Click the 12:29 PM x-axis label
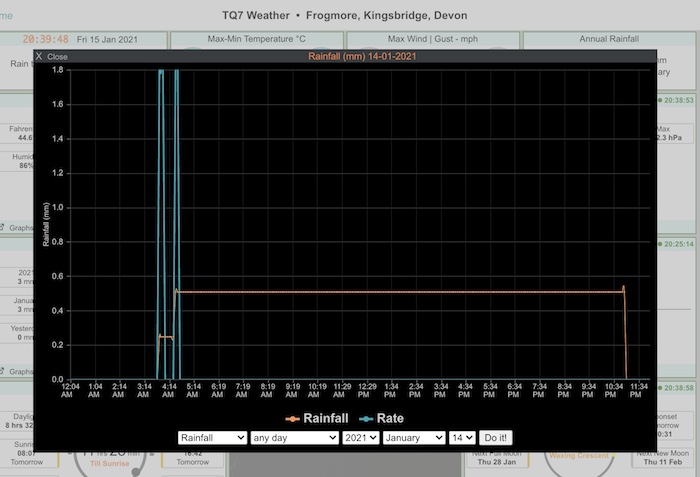This screenshot has width=700, height=477. click(367, 390)
